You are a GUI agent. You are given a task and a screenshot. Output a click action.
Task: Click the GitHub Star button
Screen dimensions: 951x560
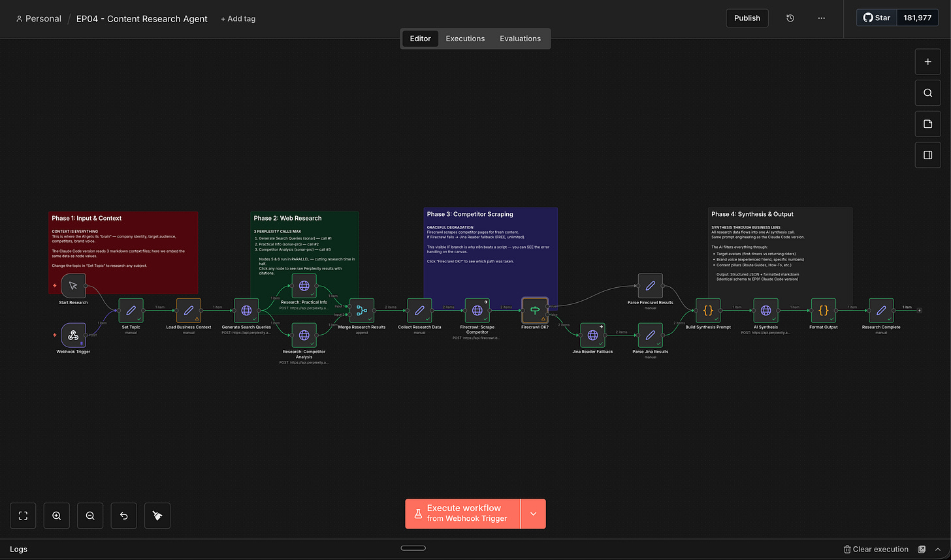pos(877,18)
